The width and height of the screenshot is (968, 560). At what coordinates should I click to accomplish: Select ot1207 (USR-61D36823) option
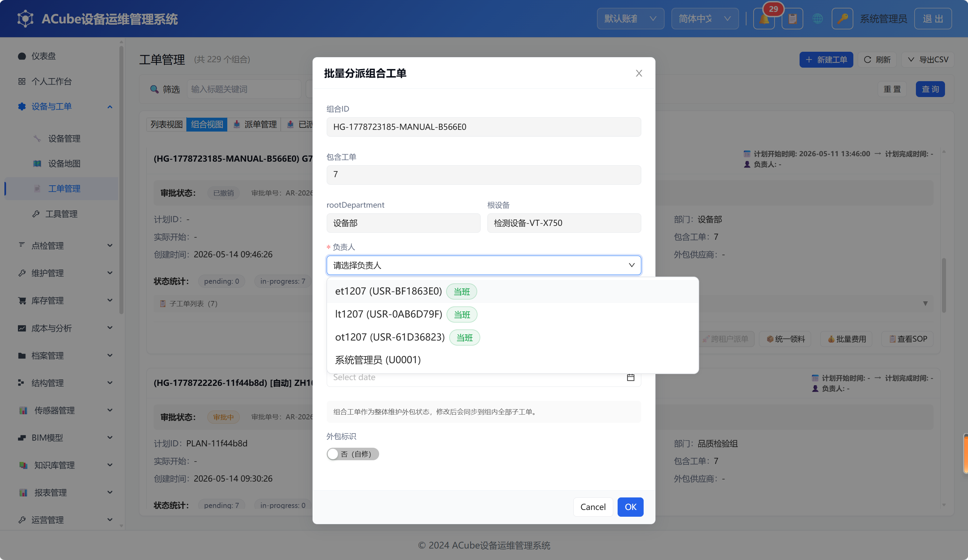point(512,337)
